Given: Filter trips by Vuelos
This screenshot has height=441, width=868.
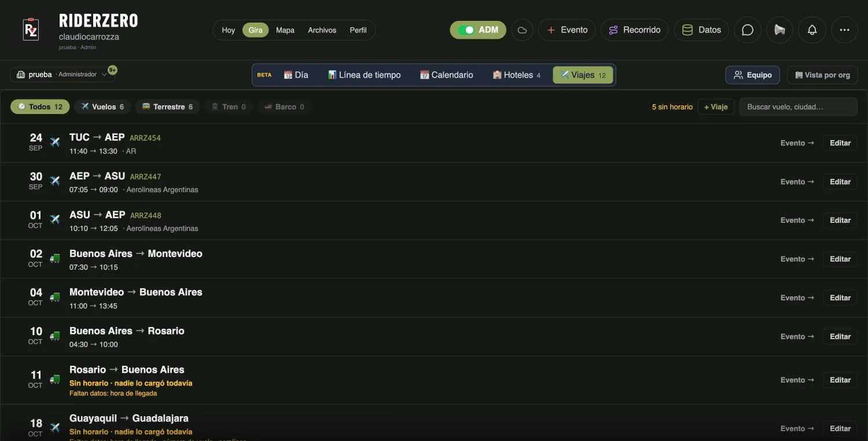Looking at the screenshot, I should click(x=102, y=107).
